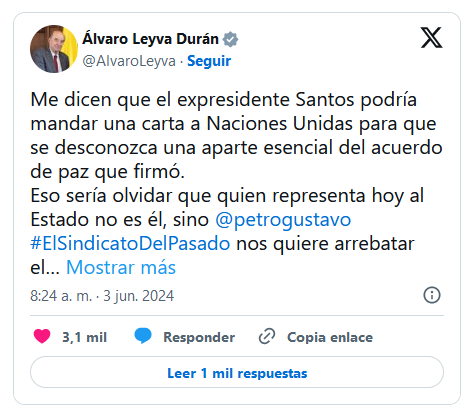The width and height of the screenshot is (468, 414).
Task: Click the 3,1 mil likes count
Action: pyautogui.click(x=84, y=337)
